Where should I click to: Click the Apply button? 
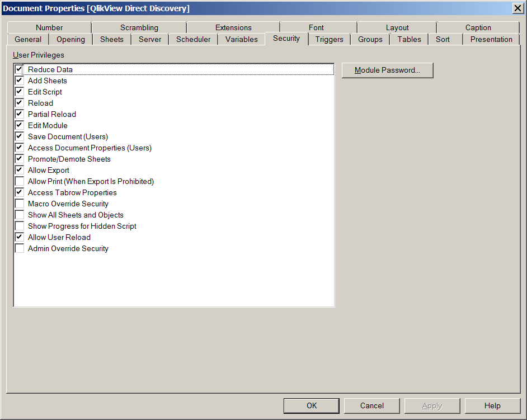[432, 405]
